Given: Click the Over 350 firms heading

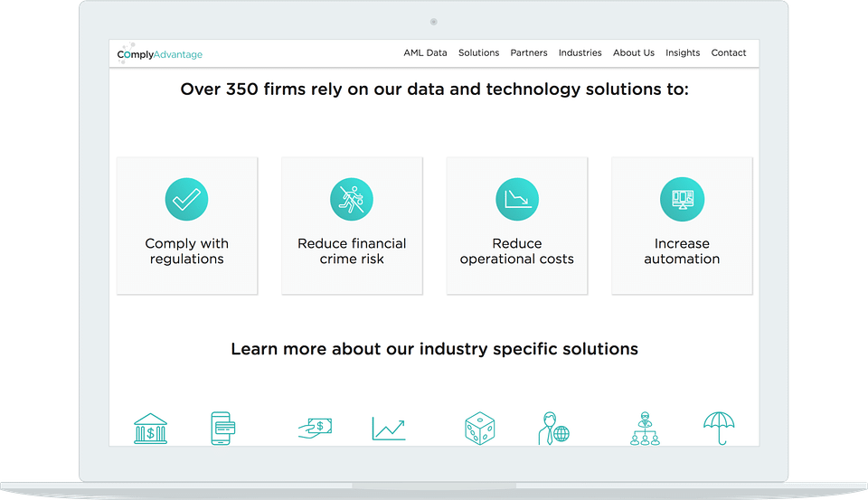Looking at the screenshot, I should (x=435, y=90).
